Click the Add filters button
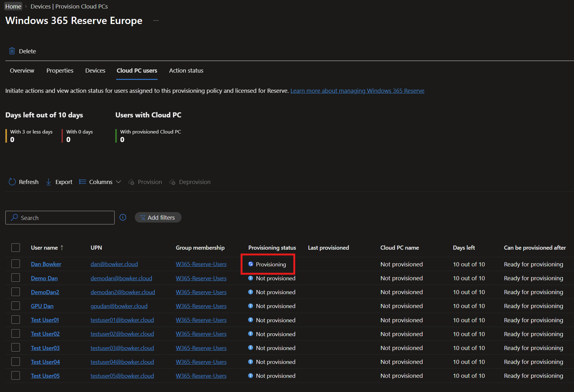 pyautogui.click(x=158, y=217)
